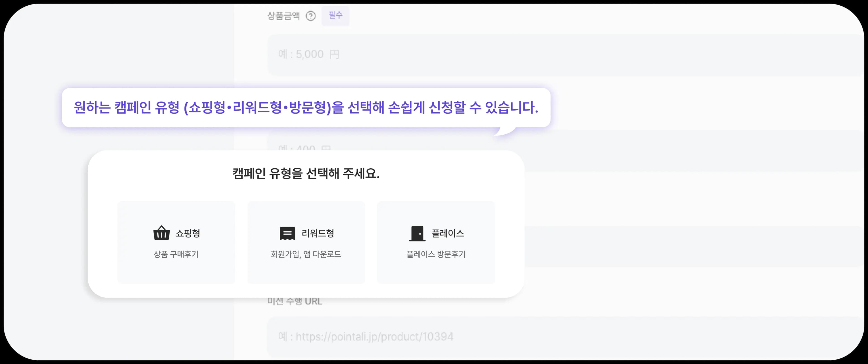Click the 플레이스 door icon
Image resolution: width=868 pixels, height=364 pixels.
coord(417,233)
